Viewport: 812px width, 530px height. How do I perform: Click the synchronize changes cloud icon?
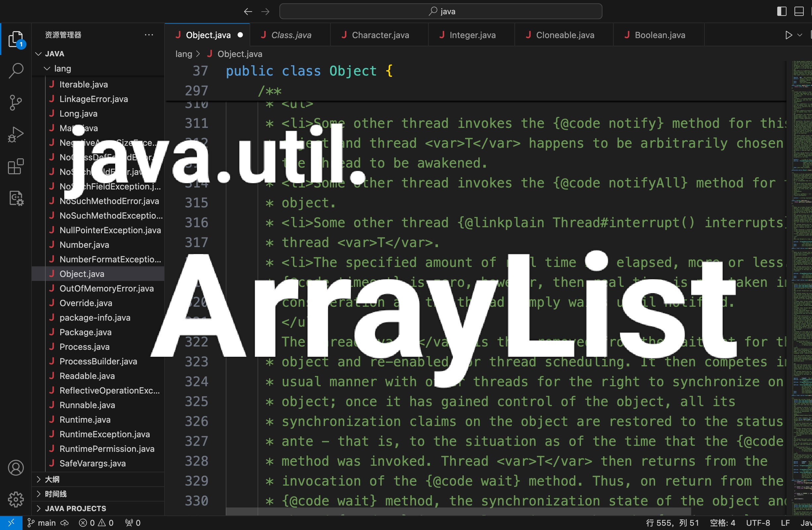coord(65,522)
